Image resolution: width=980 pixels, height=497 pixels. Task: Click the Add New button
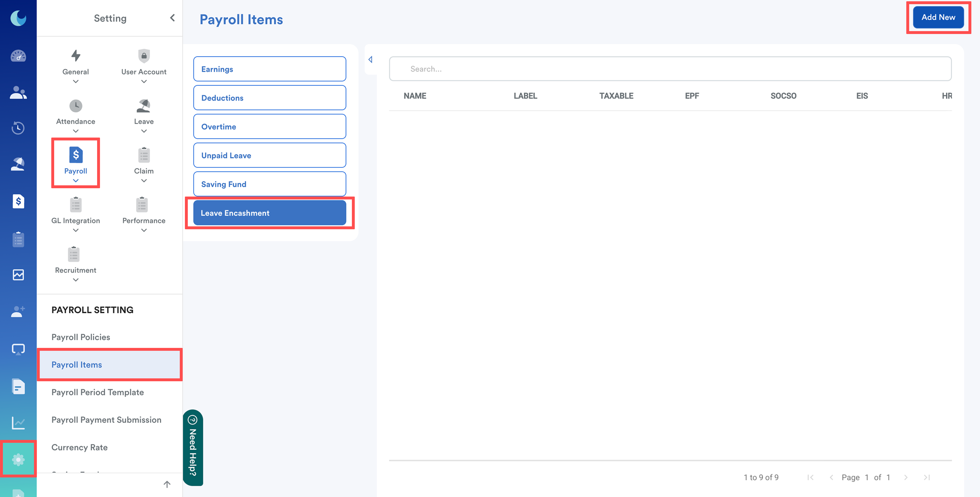point(938,18)
